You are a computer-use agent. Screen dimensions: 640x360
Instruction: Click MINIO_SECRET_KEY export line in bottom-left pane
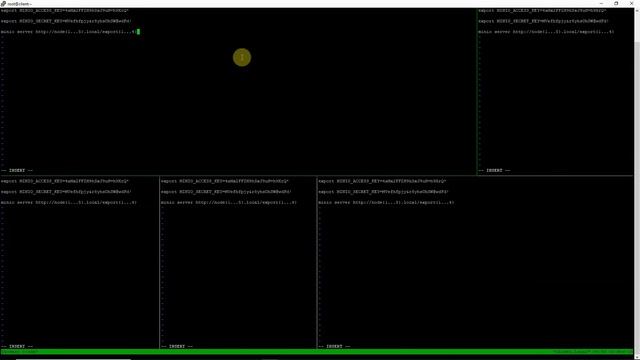point(66,191)
